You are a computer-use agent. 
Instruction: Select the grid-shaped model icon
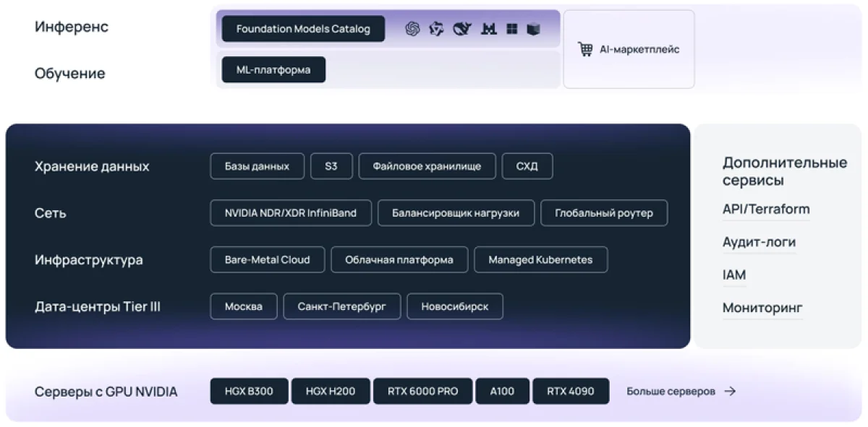point(513,29)
